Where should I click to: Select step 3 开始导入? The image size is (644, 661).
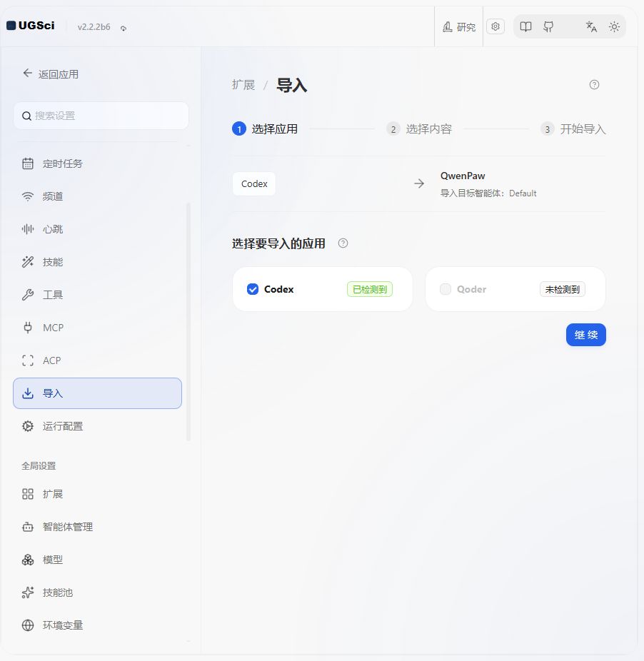[x=573, y=129]
